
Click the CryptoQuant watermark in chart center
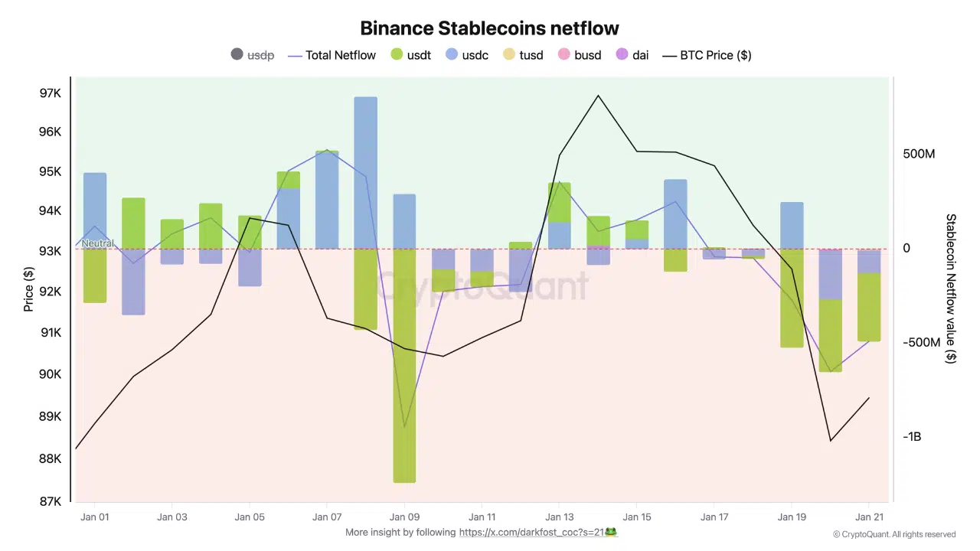(482, 288)
